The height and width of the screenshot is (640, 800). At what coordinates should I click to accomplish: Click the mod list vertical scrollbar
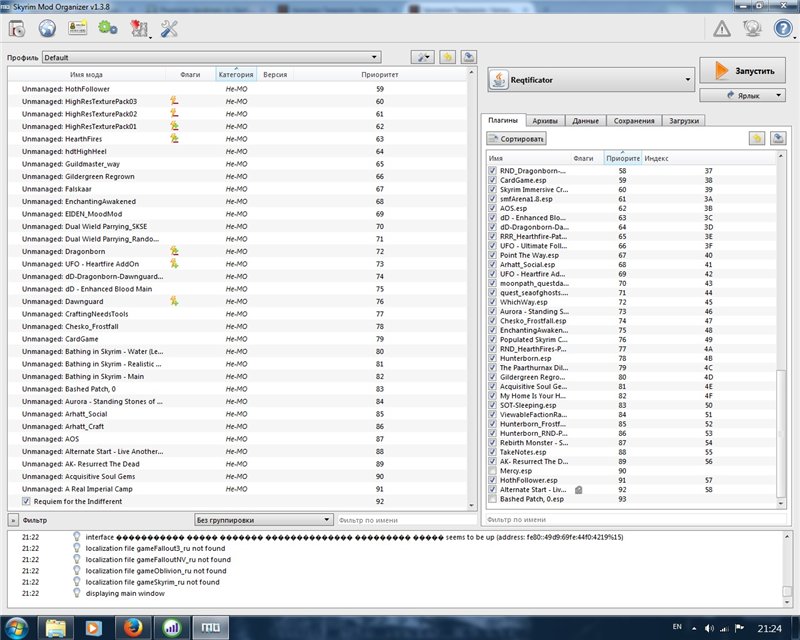[471, 288]
